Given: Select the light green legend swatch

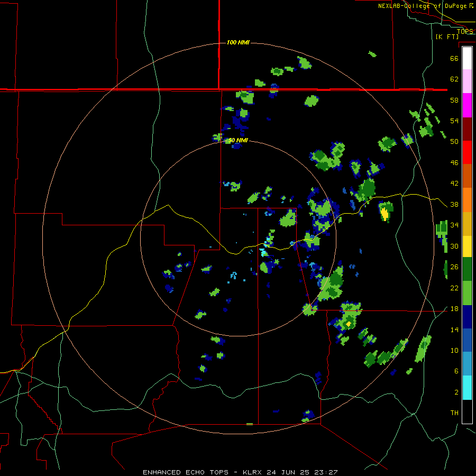Looking at the screenshot, I should tap(467, 293).
